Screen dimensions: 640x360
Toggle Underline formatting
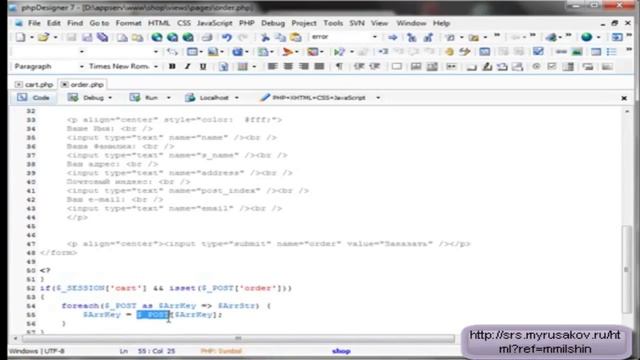point(203,67)
